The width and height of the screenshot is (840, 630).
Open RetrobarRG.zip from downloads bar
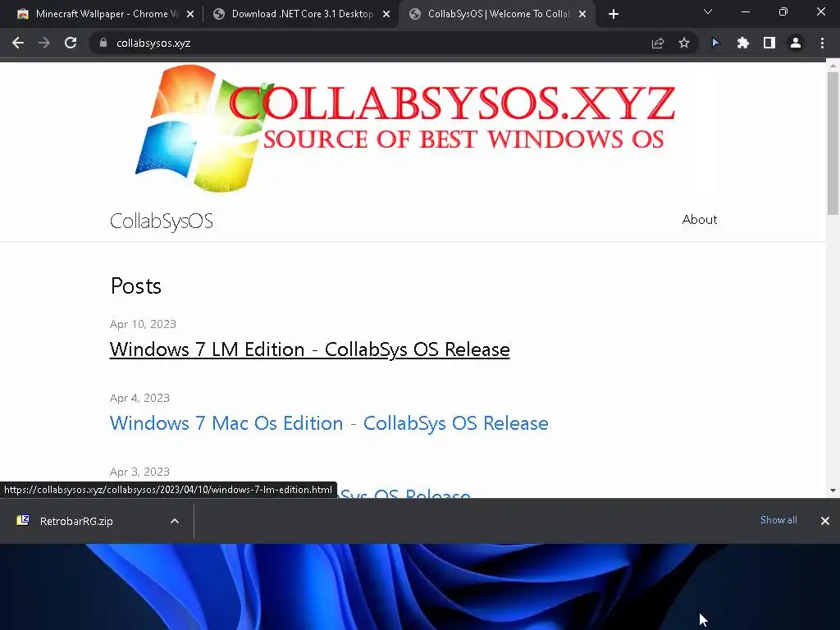76,521
